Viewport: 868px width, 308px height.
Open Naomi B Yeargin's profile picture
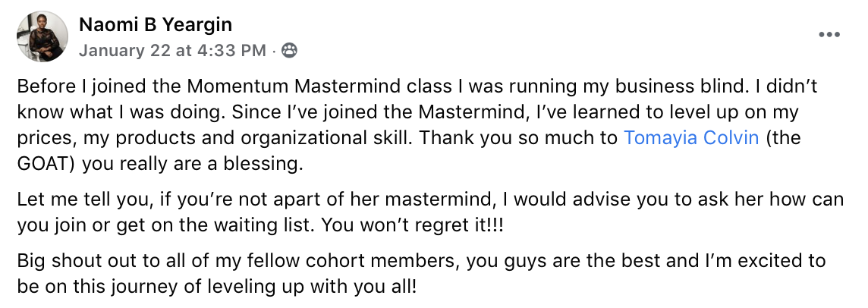coord(42,36)
